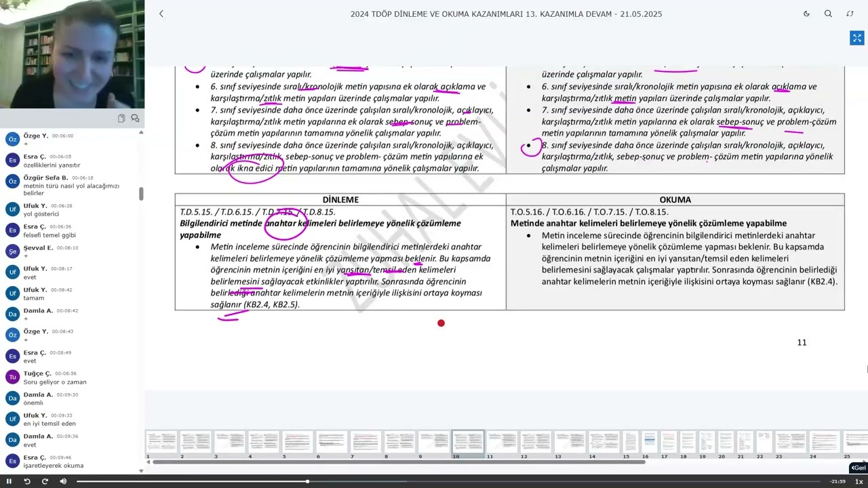
Task: Open search with the magnifier icon
Action: 828,14
